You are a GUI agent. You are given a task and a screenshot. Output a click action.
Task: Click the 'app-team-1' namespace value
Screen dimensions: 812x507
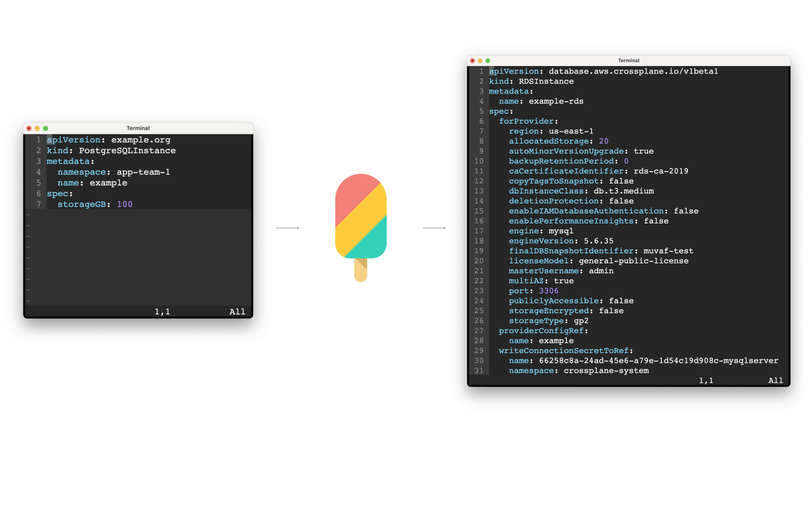click(x=143, y=172)
